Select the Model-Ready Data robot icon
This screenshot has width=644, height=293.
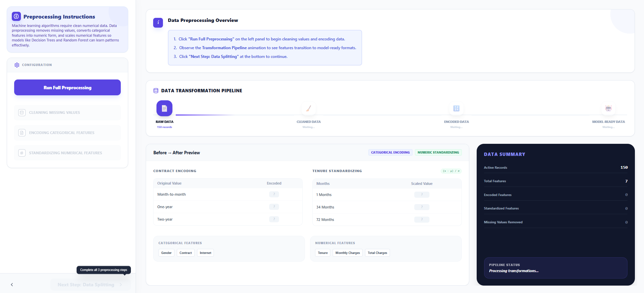[x=608, y=108]
